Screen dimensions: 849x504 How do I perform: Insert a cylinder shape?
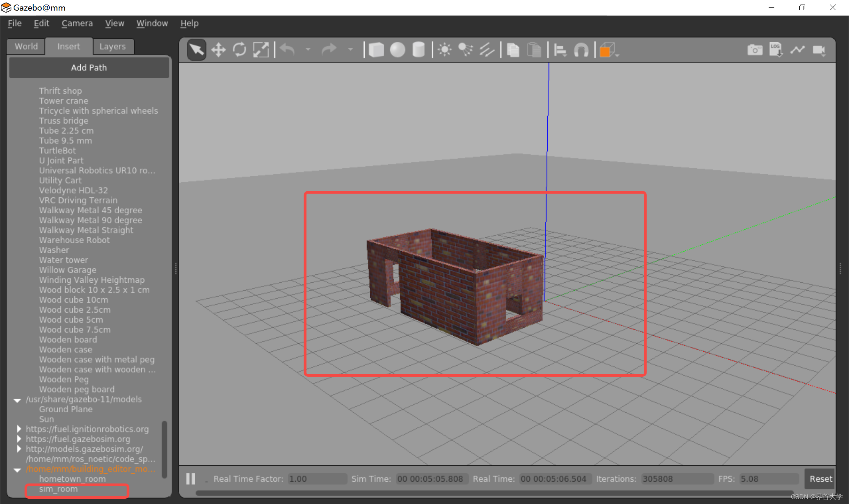418,50
